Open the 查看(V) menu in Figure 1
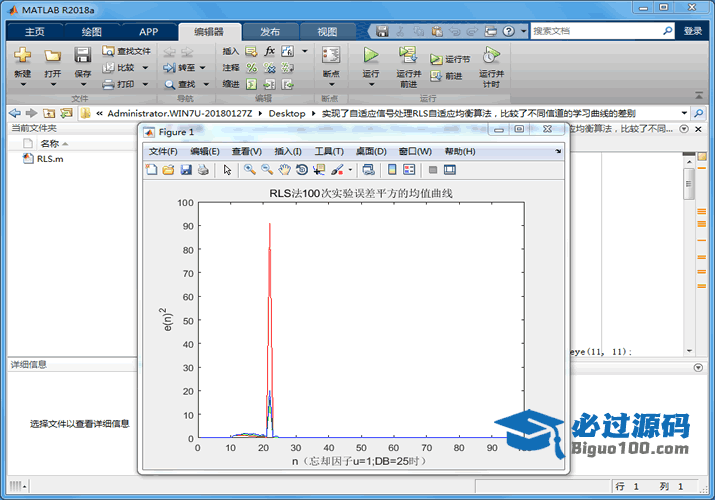The image size is (715, 500). (x=247, y=151)
